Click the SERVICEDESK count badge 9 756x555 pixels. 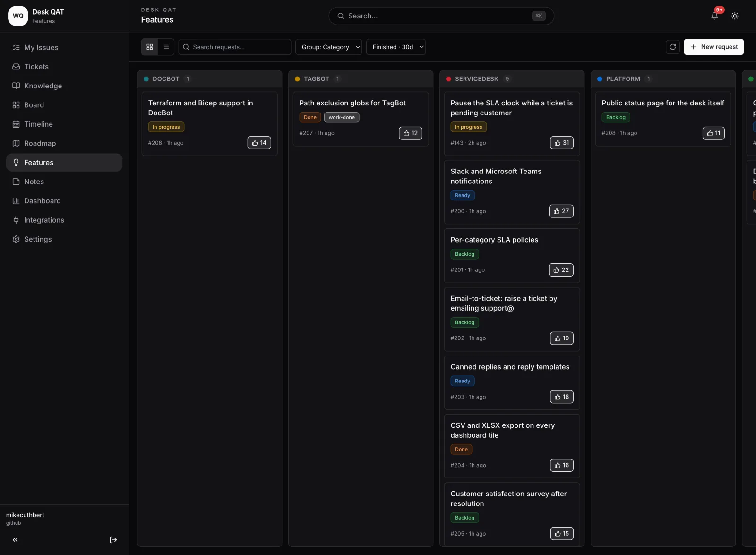coord(507,79)
